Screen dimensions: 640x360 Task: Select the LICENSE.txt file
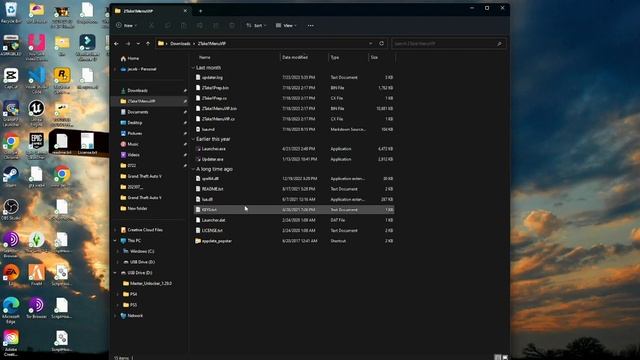[294, 231]
